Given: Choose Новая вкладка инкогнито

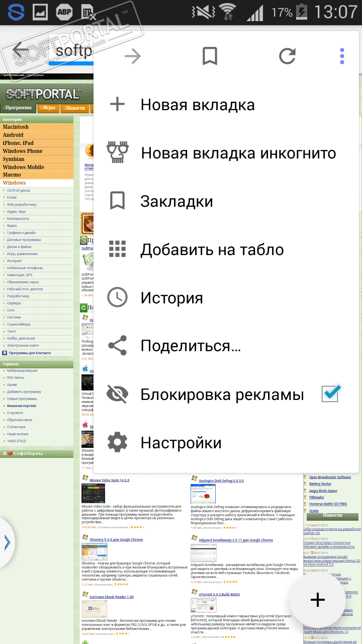Looking at the screenshot, I should [x=238, y=153].
